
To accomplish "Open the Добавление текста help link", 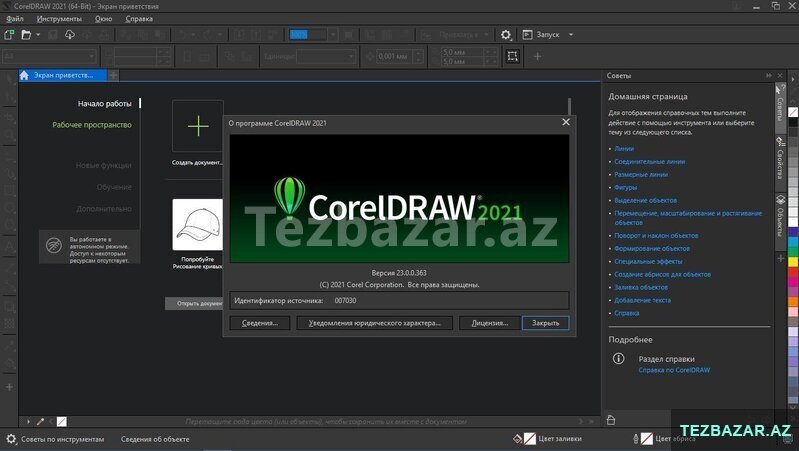I will pyautogui.click(x=643, y=300).
